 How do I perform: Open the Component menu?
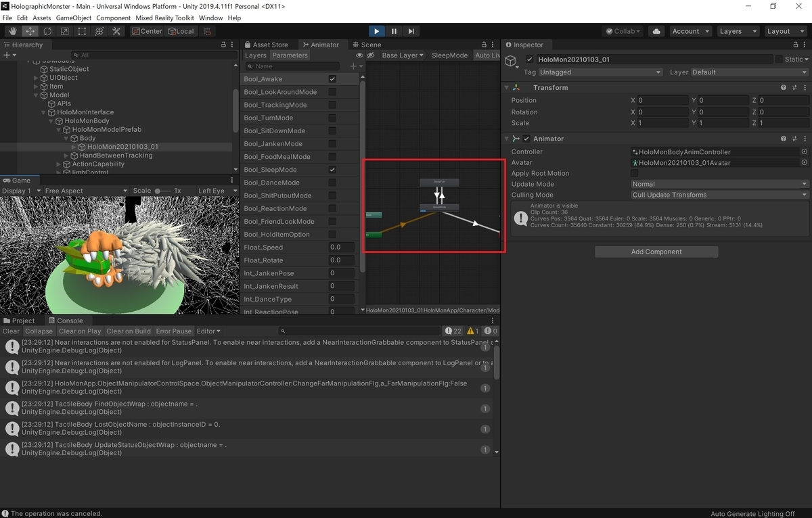114,18
